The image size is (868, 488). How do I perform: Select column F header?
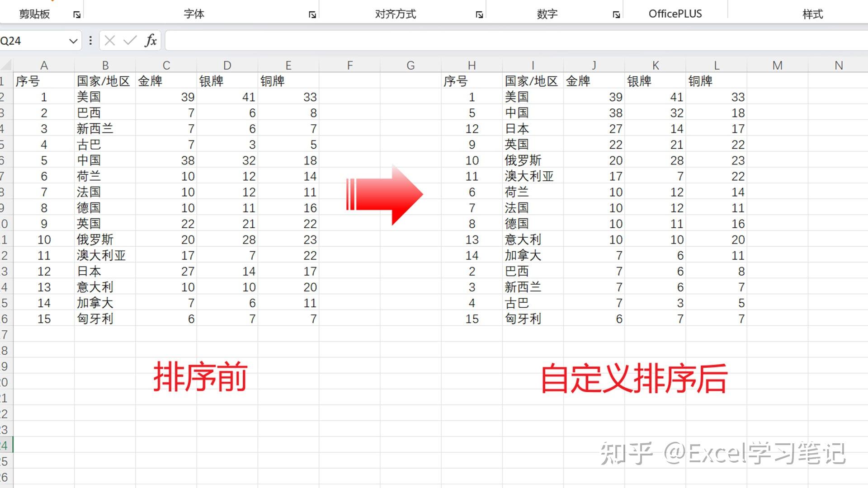(349, 66)
